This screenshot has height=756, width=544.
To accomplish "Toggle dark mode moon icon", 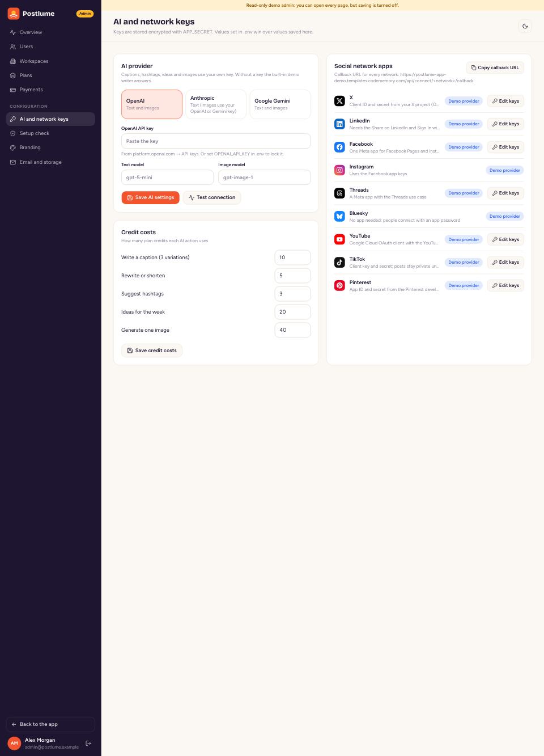I will point(525,26).
